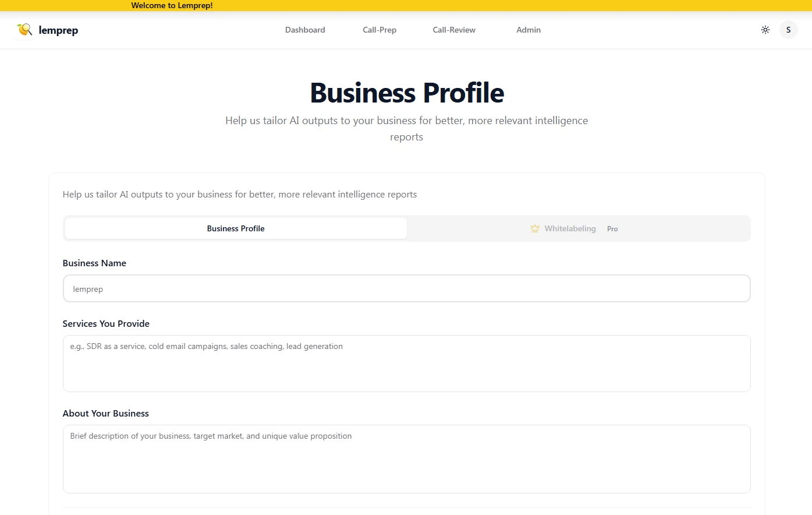812x515 pixels.
Task: Focus the Business Name input field
Action: click(406, 289)
